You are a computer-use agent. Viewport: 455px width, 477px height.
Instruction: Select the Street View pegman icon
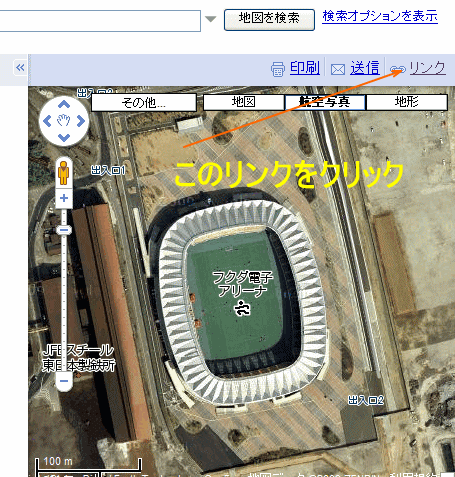pyautogui.click(x=63, y=173)
